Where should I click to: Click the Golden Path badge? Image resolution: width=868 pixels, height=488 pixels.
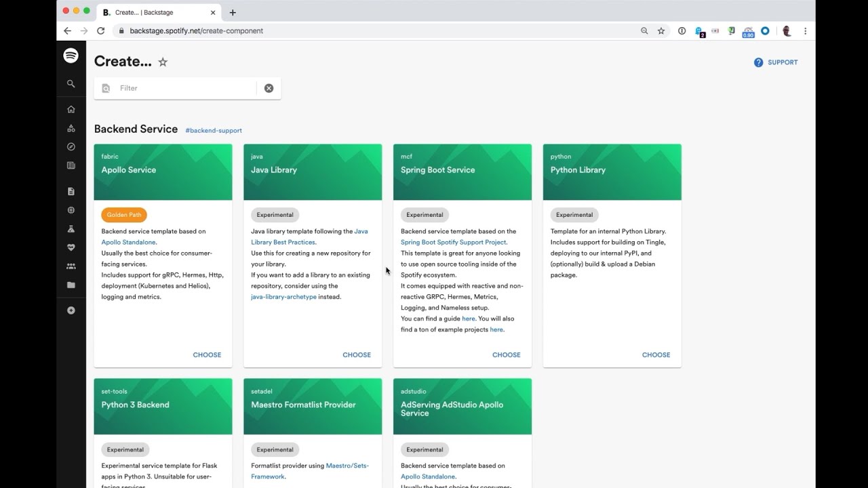pyautogui.click(x=124, y=215)
